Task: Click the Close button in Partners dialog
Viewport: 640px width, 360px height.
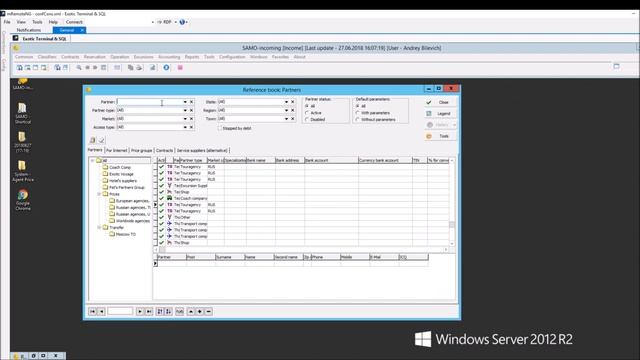Action: (x=440, y=102)
